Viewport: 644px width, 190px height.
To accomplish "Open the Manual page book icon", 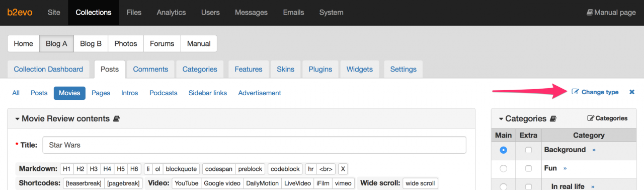I will point(590,13).
